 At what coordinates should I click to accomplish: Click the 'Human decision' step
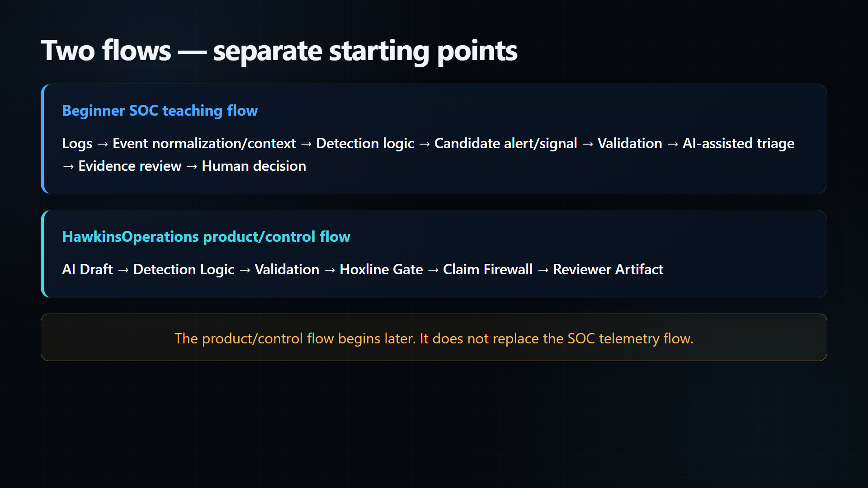pyautogui.click(x=254, y=166)
